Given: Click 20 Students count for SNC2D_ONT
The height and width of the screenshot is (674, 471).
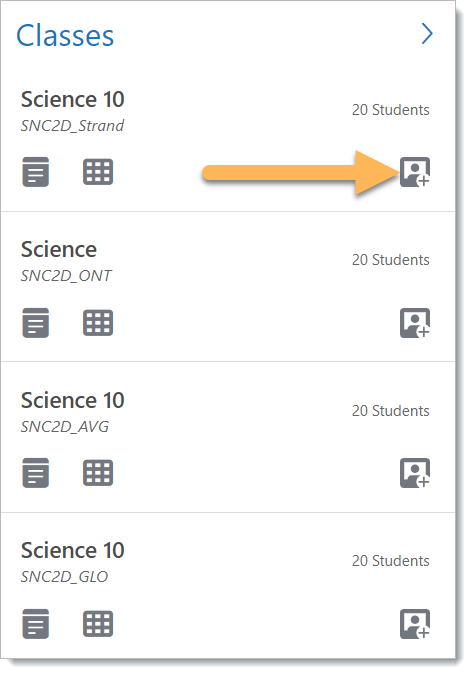Looking at the screenshot, I should pos(391,260).
